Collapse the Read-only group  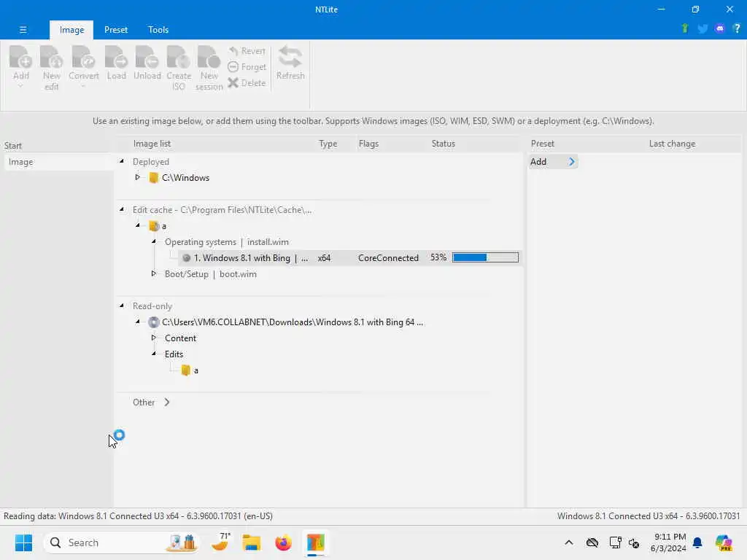point(122,306)
